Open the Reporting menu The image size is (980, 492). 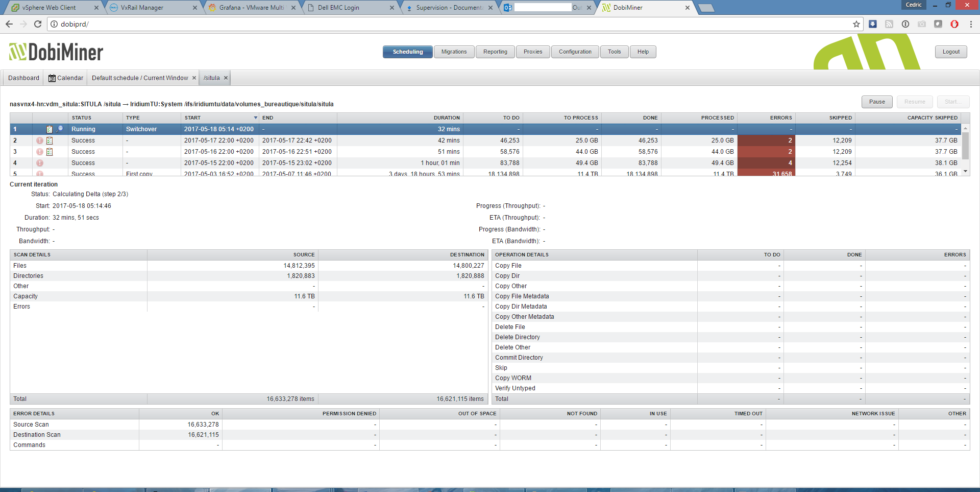pyautogui.click(x=495, y=52)
